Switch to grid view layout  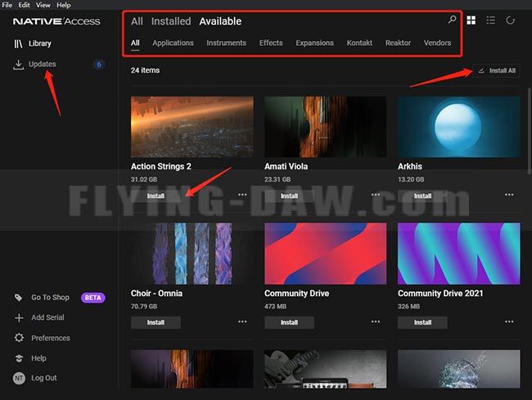click(x=471, y=20)
